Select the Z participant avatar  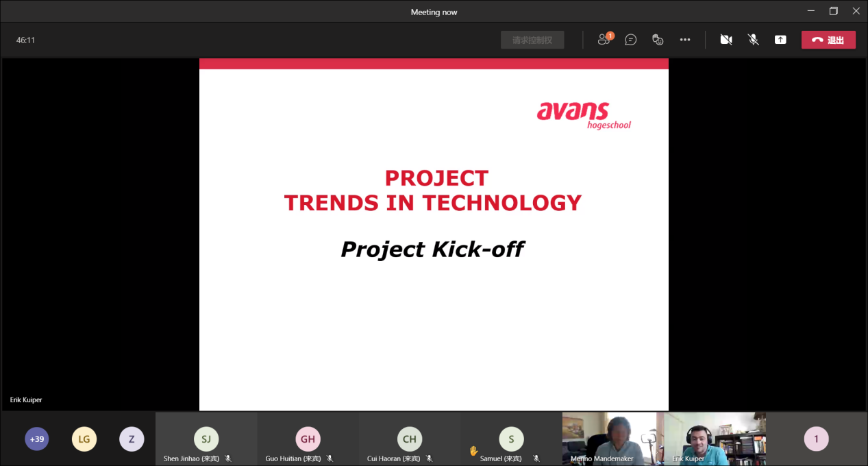tap(132, 439)
